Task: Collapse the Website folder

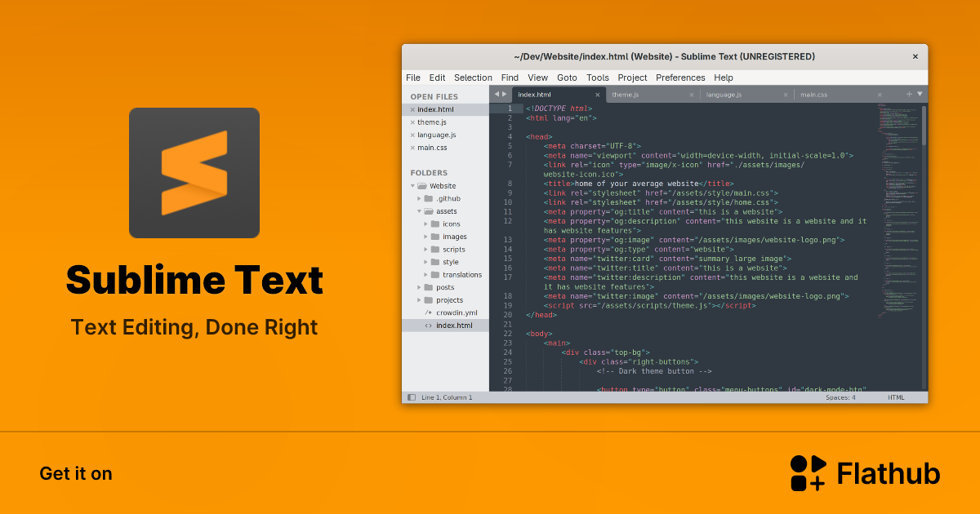Action: (413, 186)
